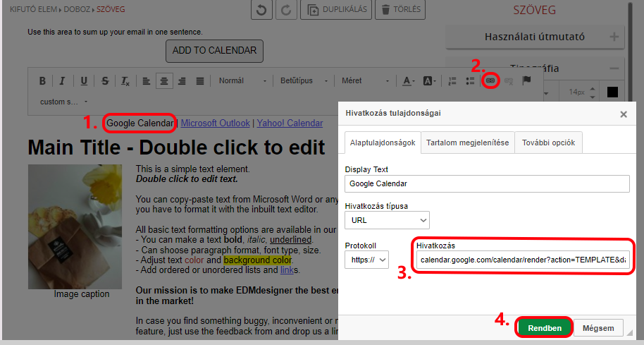Screen dimensions: 644x345
Task: Click the undo arrow button
Action: pyautogui.click(x=261, y=9)
